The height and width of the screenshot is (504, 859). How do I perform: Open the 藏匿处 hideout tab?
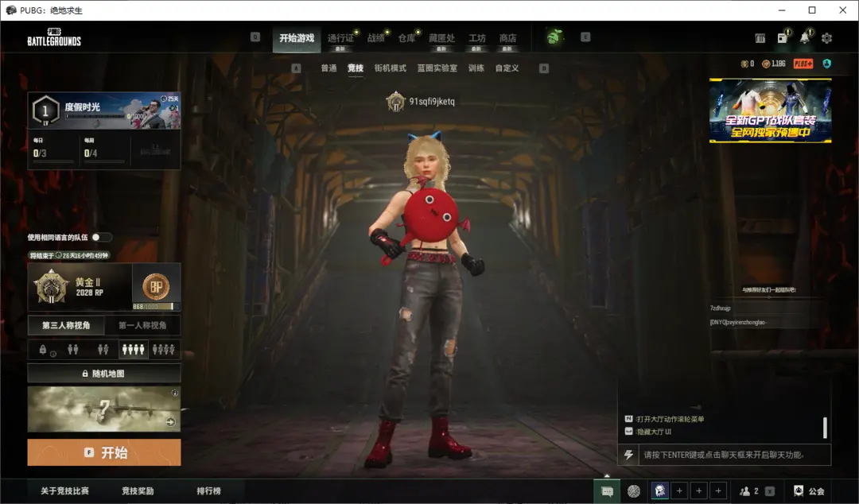pos(441,38)
